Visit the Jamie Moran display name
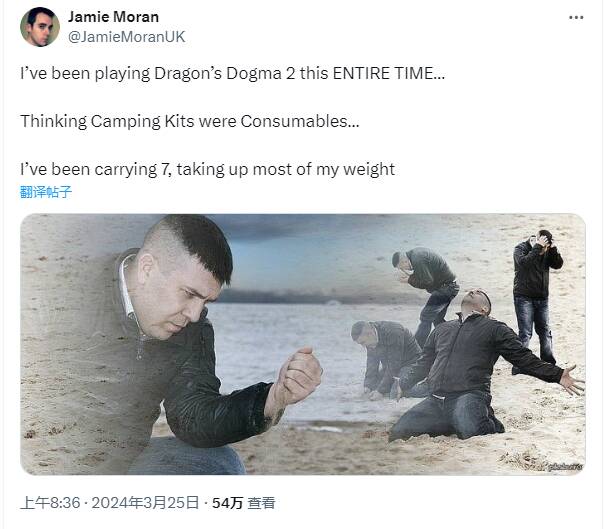Viewport: 604px width, 529px height. (113, 17)
